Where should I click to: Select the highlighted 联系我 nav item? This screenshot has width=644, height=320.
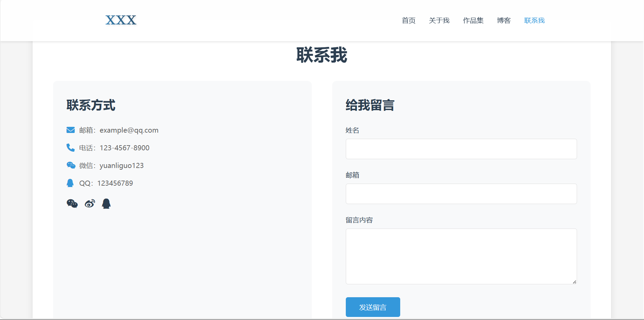(x=534, y=21)
